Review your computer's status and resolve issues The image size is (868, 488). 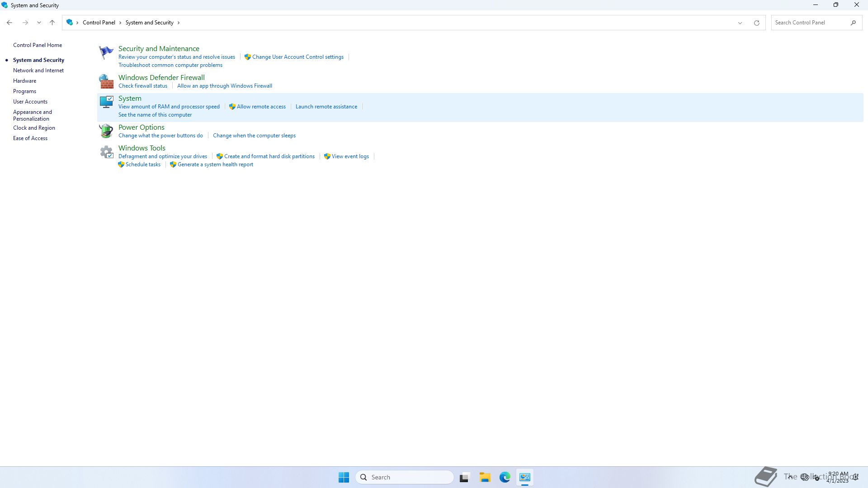[x=177, y=57]
